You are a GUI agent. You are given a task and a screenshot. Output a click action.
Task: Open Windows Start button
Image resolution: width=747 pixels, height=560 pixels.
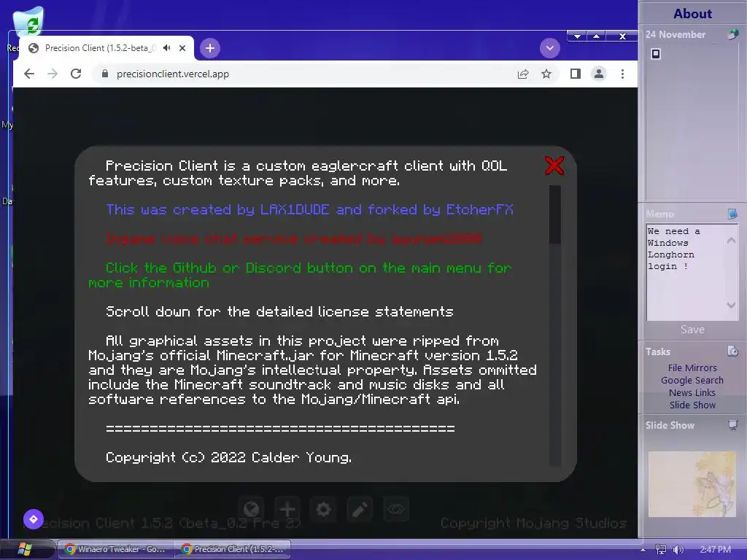(25, 549)
